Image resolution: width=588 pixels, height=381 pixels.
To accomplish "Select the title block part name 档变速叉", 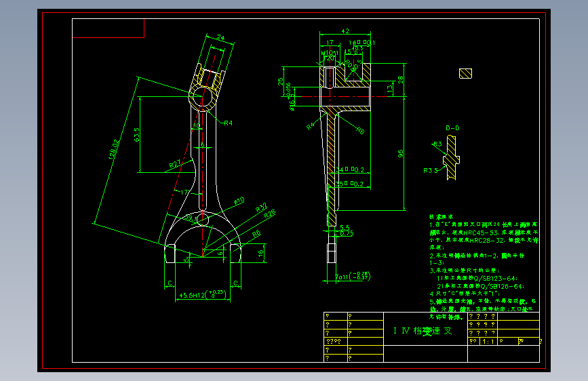I will (432, 331).
